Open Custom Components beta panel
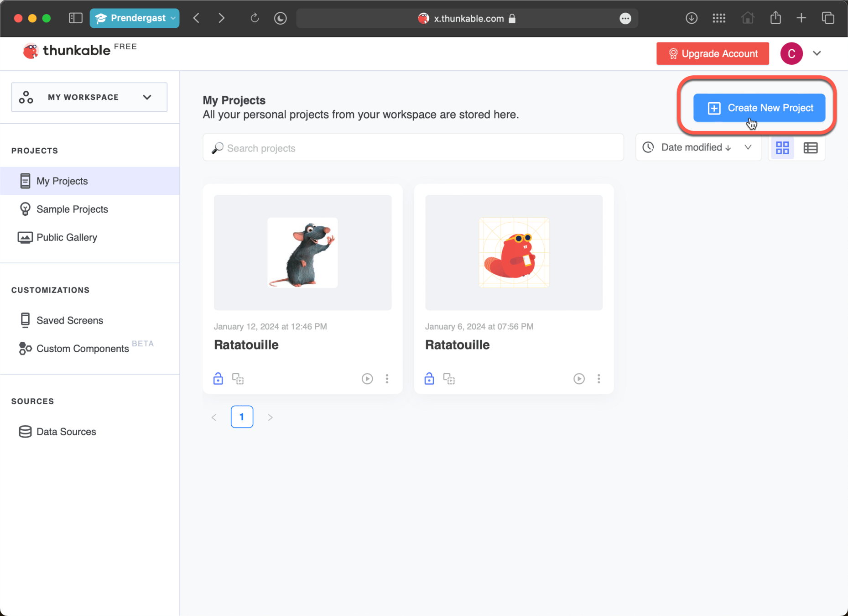Viewport: 848px width, 616px height. [x=83, y=348]
